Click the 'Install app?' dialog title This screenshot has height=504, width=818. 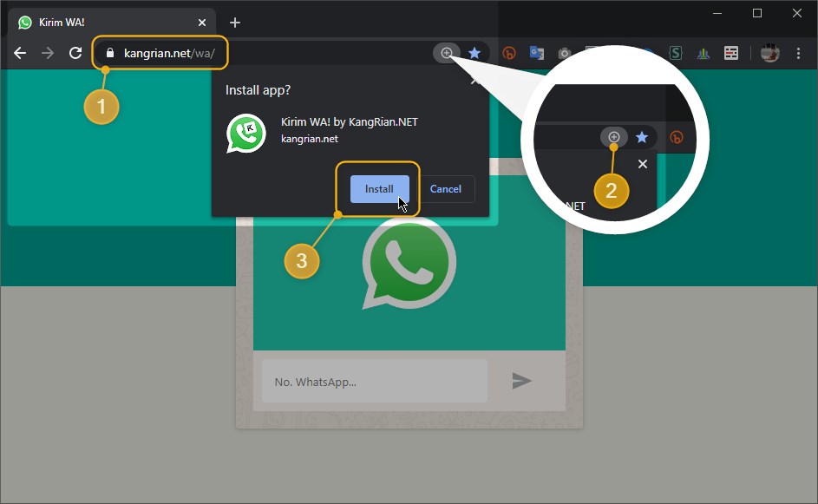pos(258,90)
